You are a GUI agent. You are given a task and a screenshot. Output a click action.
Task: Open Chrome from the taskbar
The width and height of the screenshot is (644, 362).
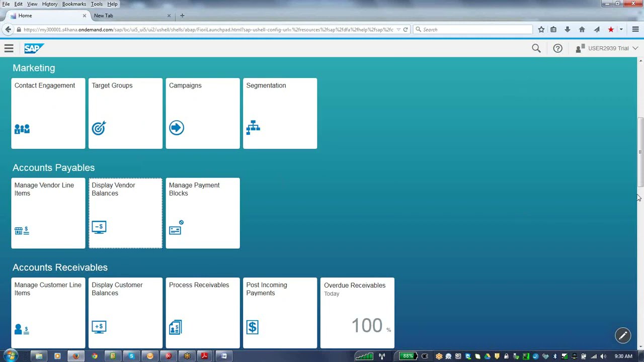point(94,356)
